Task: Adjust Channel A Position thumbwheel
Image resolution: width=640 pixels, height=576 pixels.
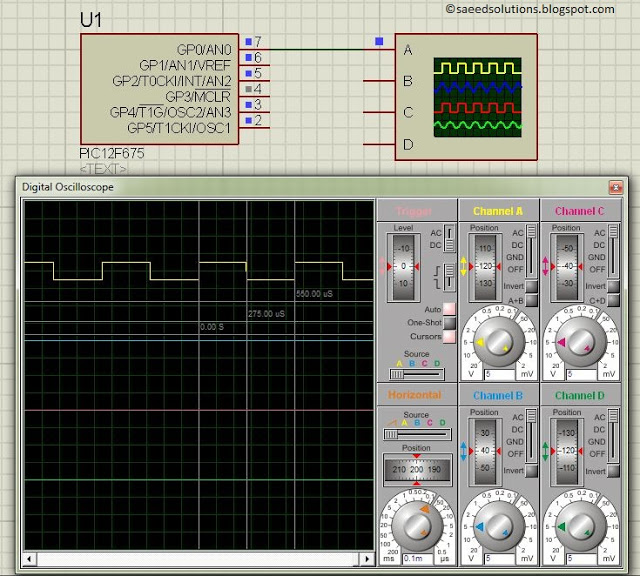Action: pos(485,267)
